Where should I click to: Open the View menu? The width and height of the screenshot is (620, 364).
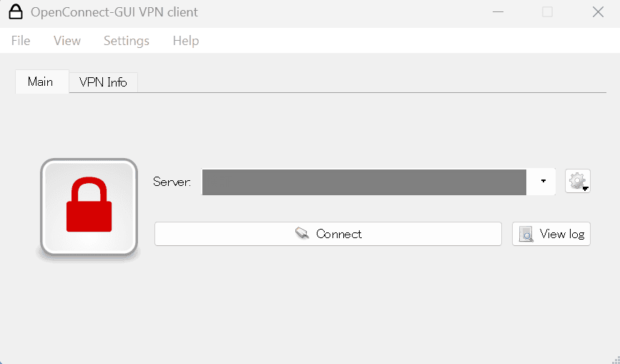point(67,41)
